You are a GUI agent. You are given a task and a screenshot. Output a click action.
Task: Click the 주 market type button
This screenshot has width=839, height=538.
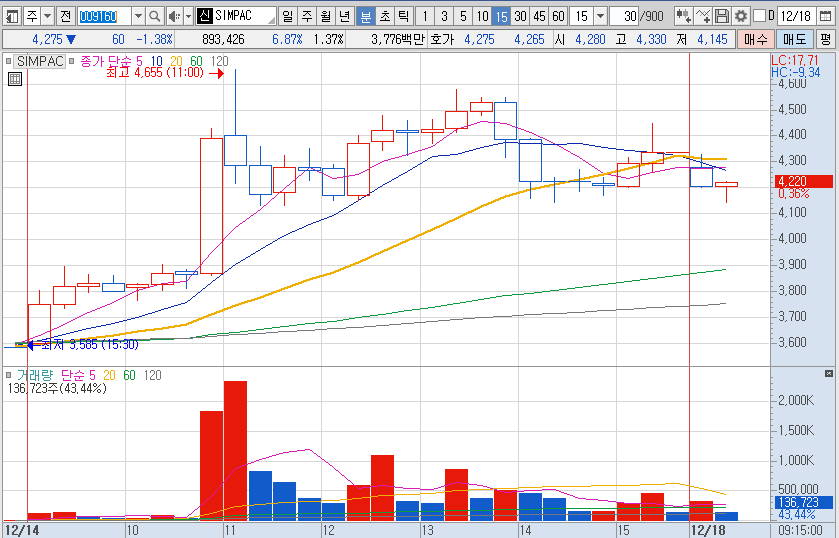click(x=32, y=16)
